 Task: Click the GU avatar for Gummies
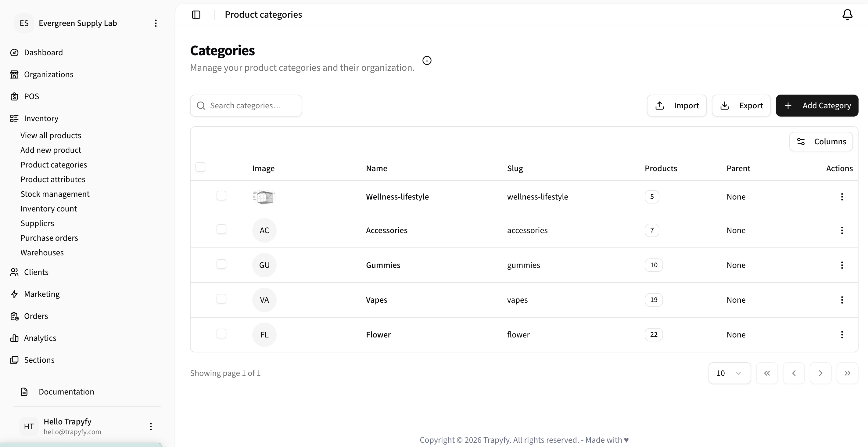(x=264, y=265)
